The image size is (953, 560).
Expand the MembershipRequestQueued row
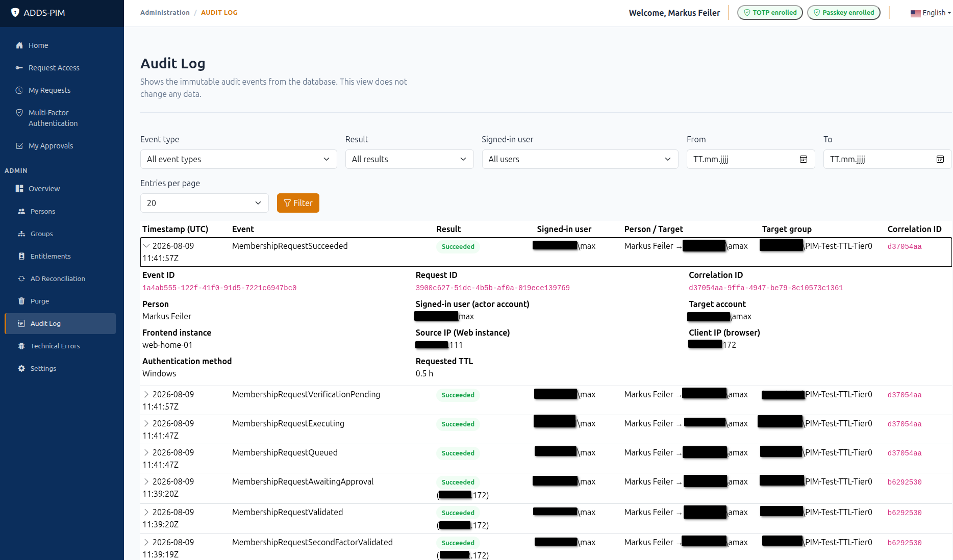146,452
